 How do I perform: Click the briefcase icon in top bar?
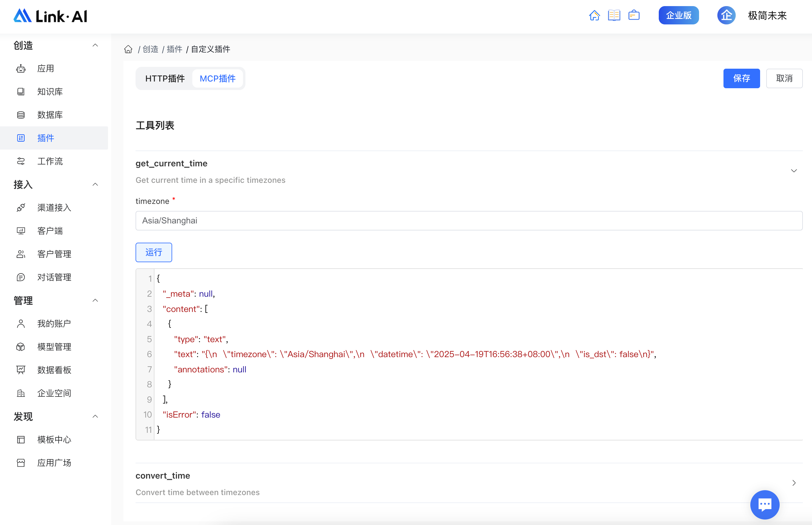634,15
